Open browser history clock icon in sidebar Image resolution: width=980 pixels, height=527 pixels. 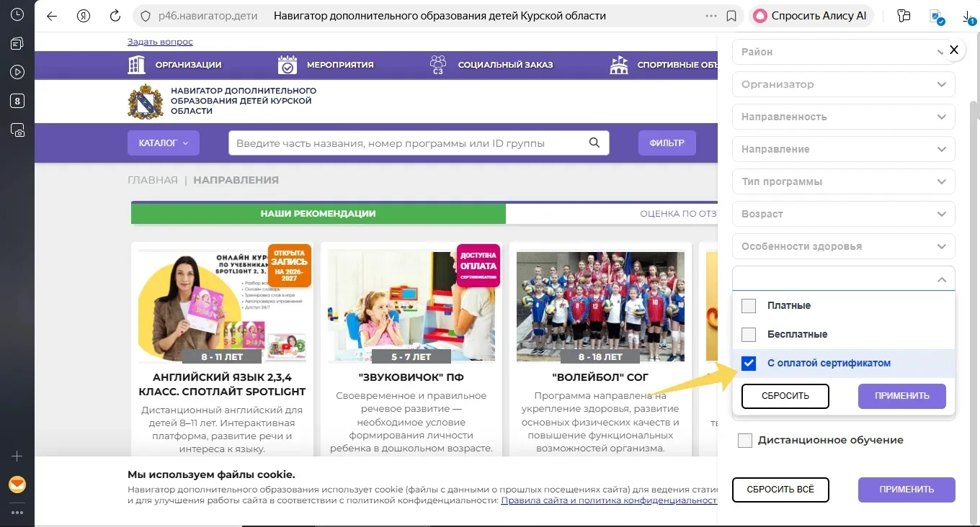(x=17, y=15)
